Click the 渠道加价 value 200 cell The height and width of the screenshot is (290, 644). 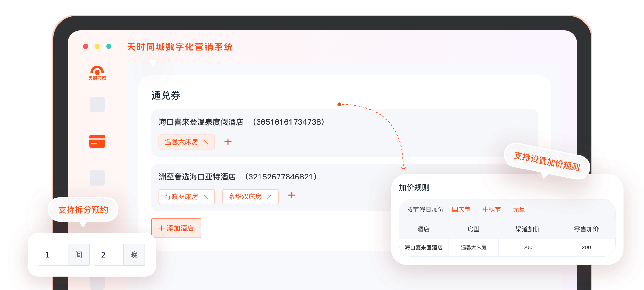point(528,247)
